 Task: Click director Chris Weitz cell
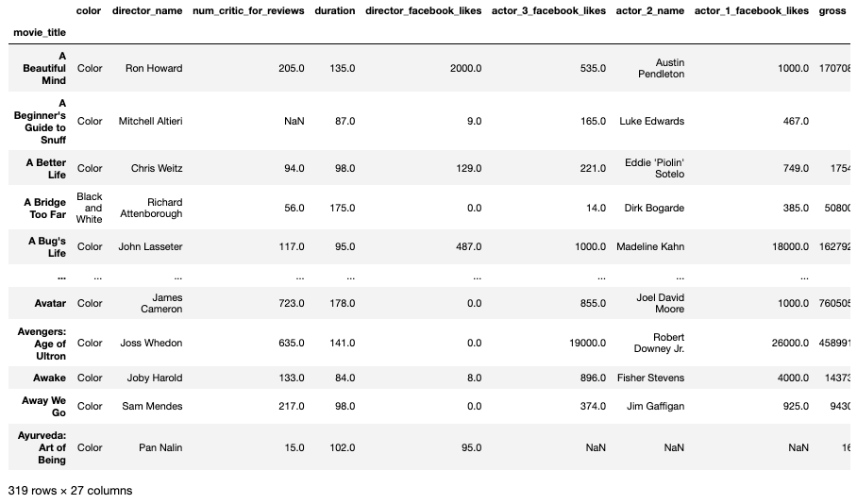click(x=157, y=168)
